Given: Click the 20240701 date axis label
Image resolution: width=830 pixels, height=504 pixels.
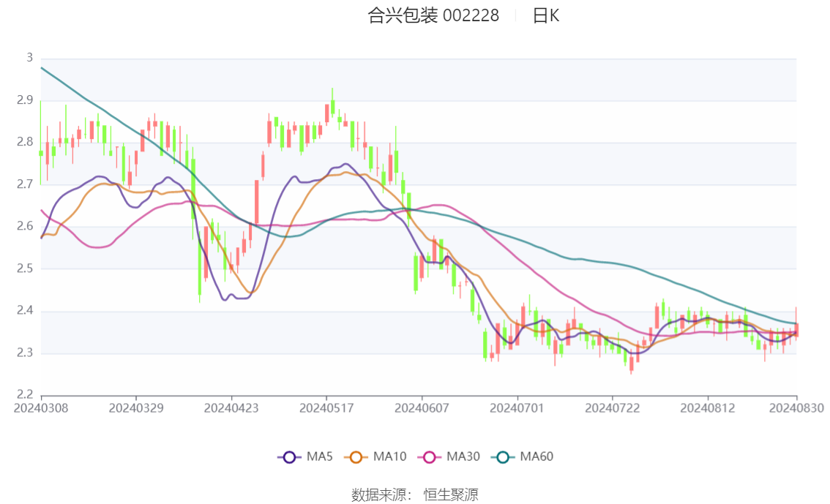Looking at the screenshot, I should coord(517,407).
